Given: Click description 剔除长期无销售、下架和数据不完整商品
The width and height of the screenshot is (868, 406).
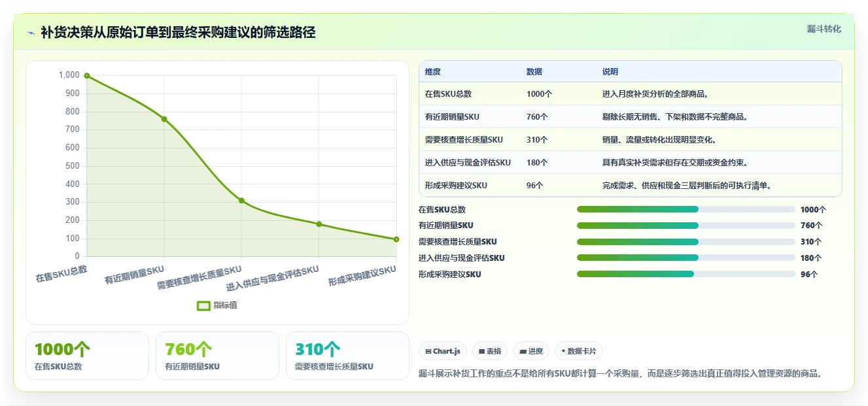Looking at the screenshot, I should coord(675,117).
